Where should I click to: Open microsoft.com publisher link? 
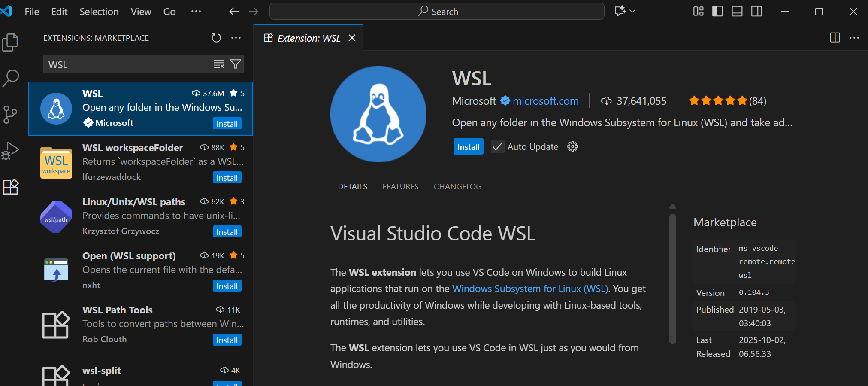click(x=545, y=101)
